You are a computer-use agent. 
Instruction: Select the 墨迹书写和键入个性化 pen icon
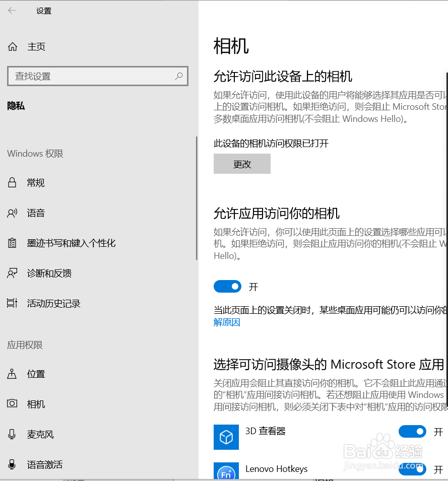(x=12, y=243)
